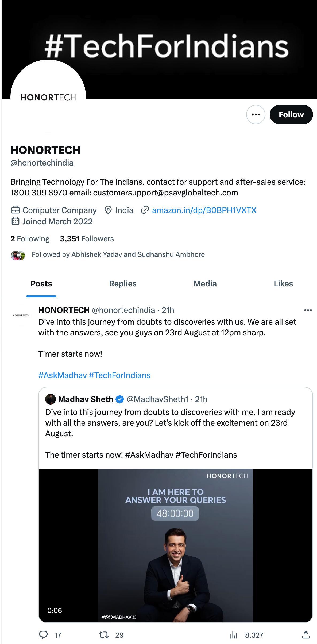Screen dimensions: 317x644
Task: Open post view analytics icon
Action: point(234,635)
